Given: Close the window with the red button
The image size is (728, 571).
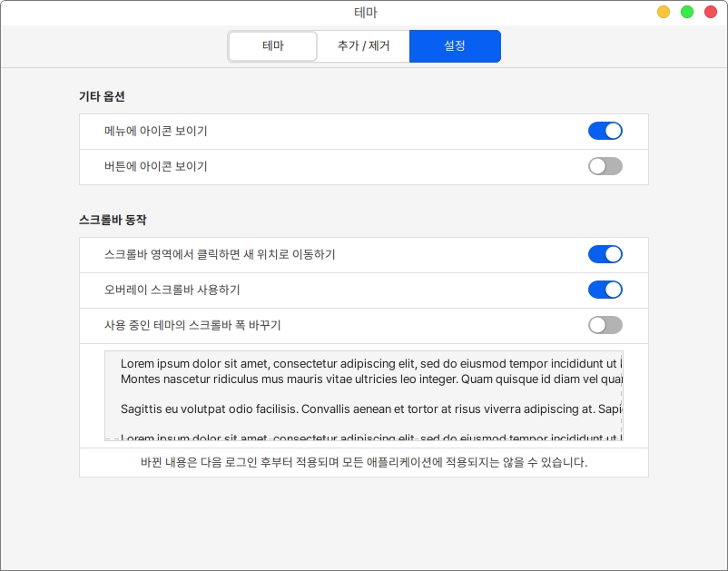Looking at the screenshot, I should click(711, 13).
